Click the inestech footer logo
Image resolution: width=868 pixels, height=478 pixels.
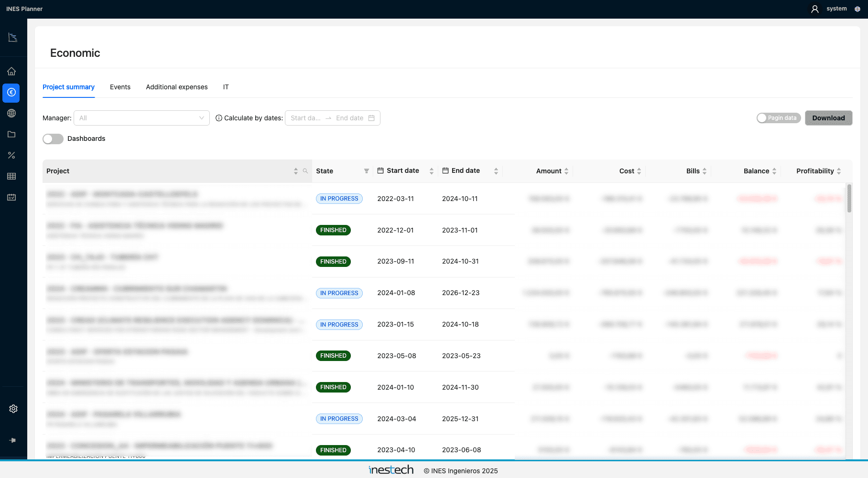pyautogui.click(x=391, y=470)
